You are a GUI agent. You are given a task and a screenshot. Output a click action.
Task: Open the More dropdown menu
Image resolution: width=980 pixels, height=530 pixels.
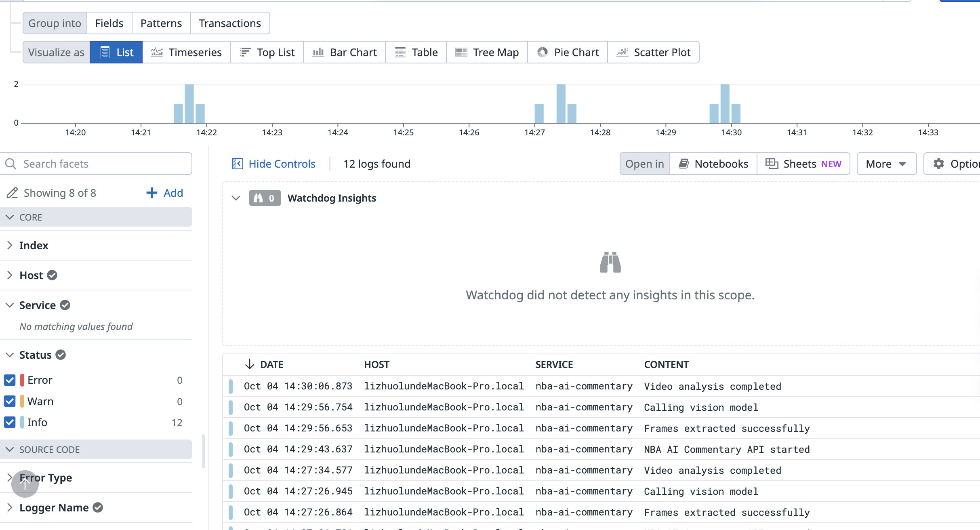tap(886, 164)
